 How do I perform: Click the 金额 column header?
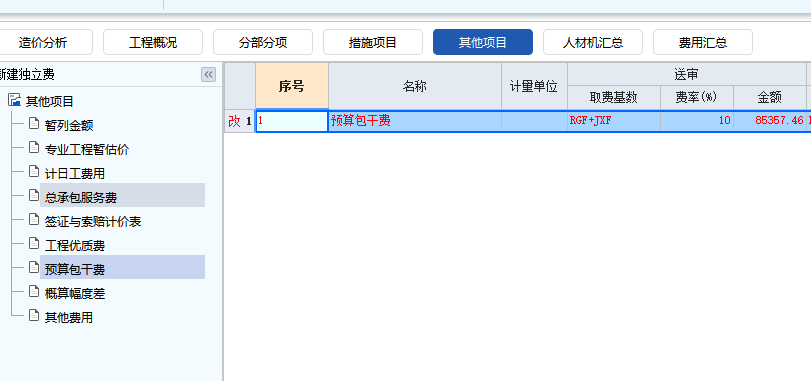770,98
